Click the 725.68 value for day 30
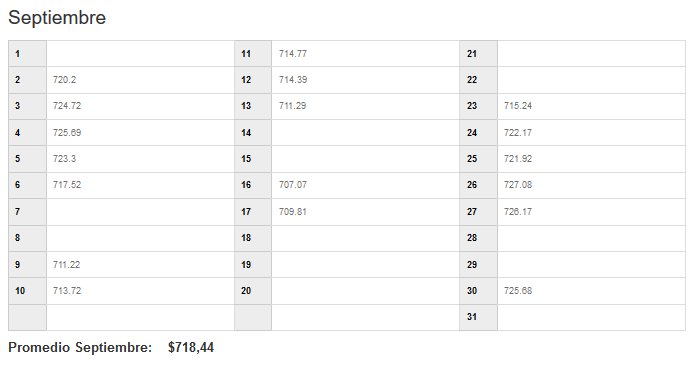This screenshot has height=368, width=696. click(518, 291)
